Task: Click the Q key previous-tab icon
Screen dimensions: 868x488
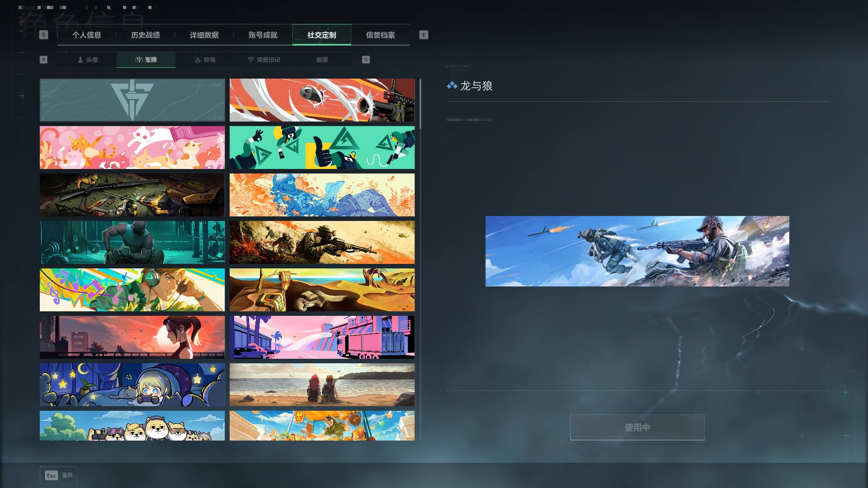Action: (43, 35)
